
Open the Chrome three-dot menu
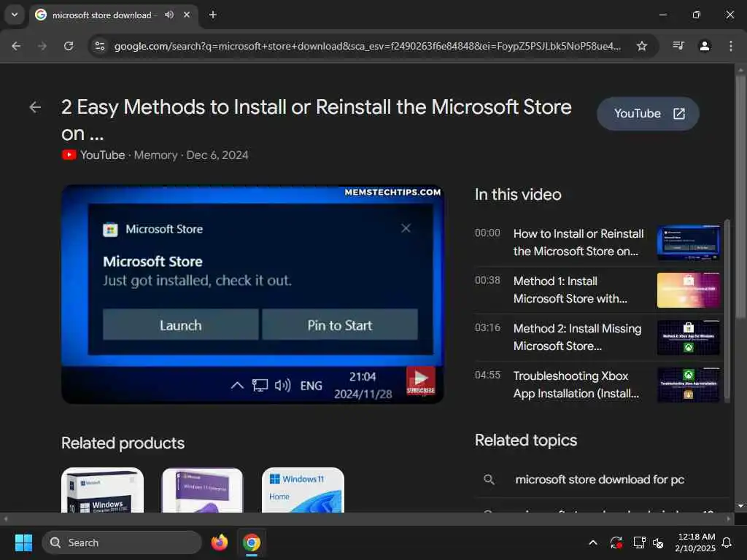coord(731,46)
